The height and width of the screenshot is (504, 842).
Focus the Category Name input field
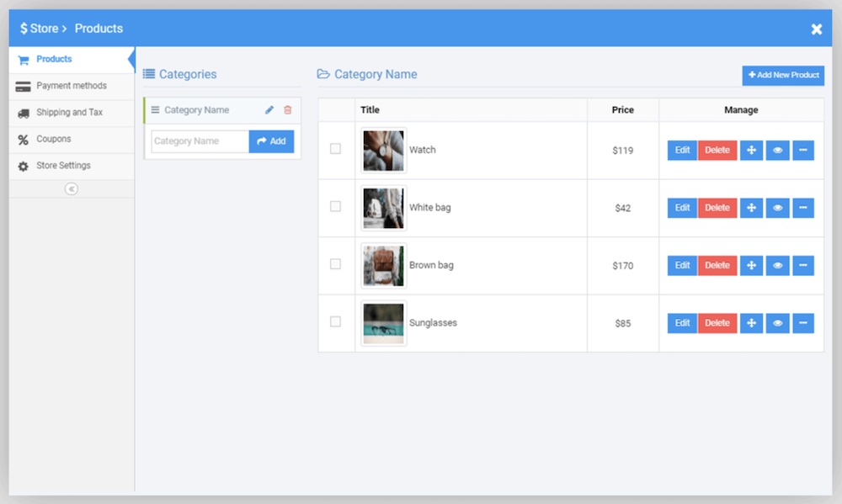[200, 141]
